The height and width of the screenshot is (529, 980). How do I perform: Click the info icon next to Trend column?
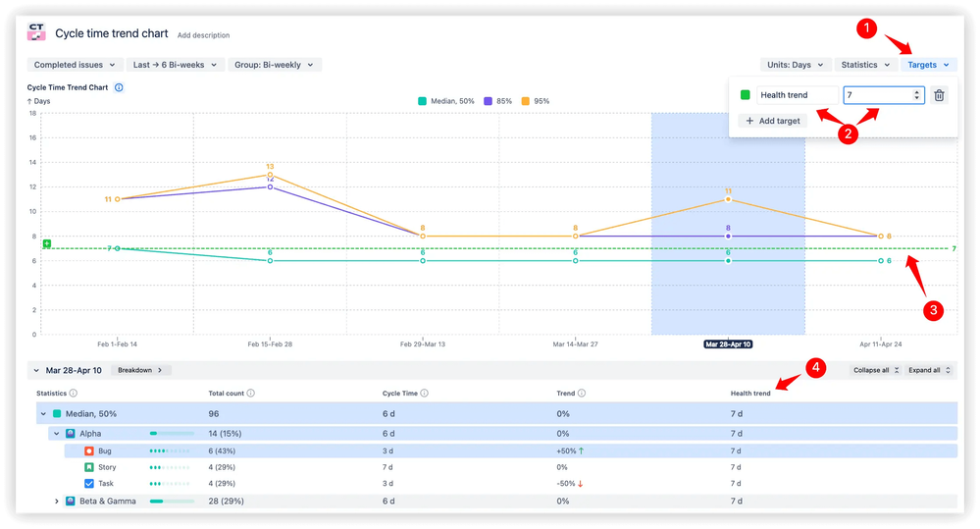(582, 394)
